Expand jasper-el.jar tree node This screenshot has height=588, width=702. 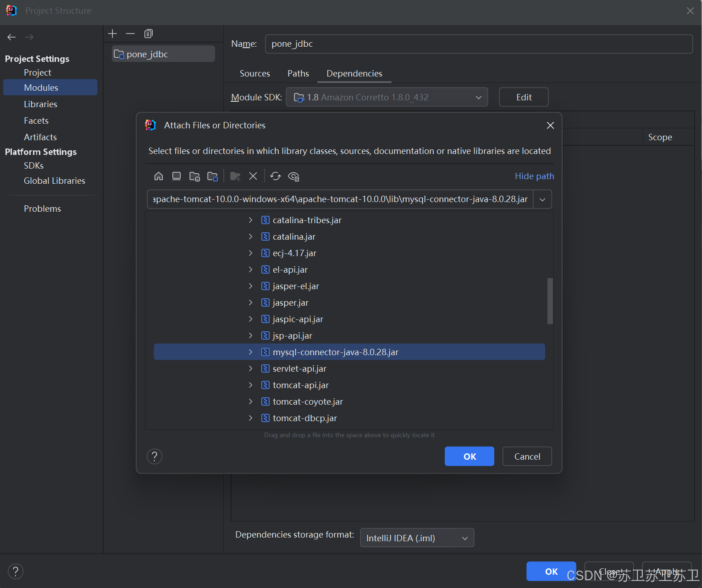point(250,286)
